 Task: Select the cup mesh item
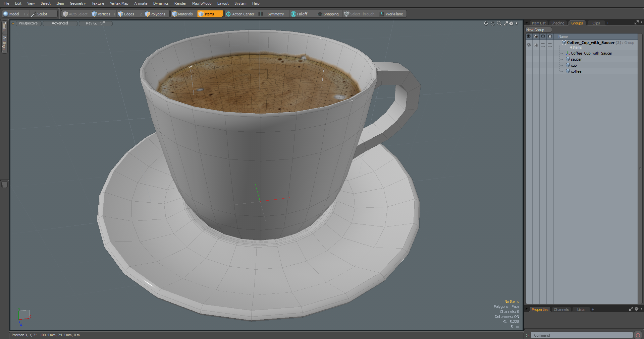click(574, 65)
